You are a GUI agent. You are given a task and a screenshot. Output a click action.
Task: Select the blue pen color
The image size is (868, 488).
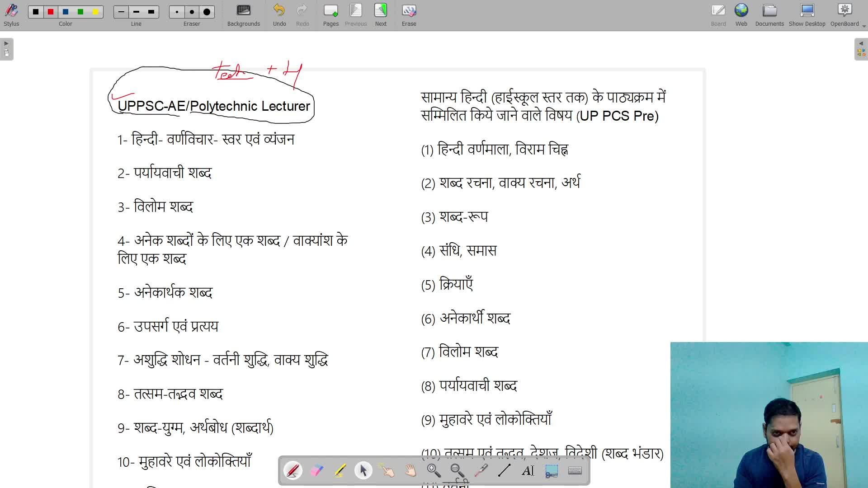pyautogui.click(x=66, y=12)
